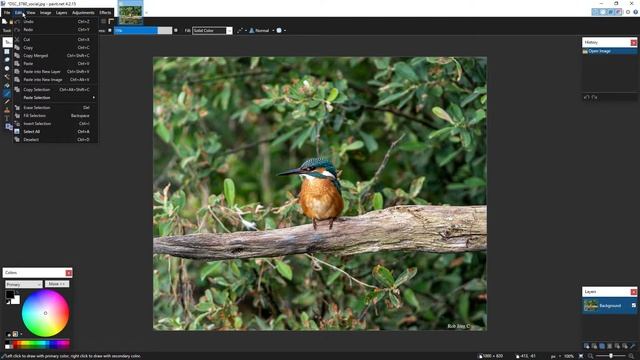This screenshot has height=360, width=640.
Task: Open Settings gear icon at top right
Action: [628, 12]
